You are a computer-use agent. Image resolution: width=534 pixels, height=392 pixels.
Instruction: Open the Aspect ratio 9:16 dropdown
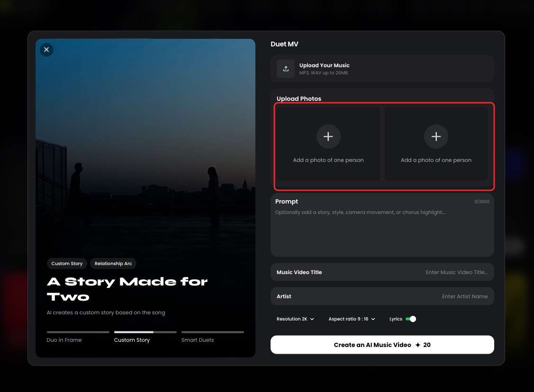[x=352, y=319]
